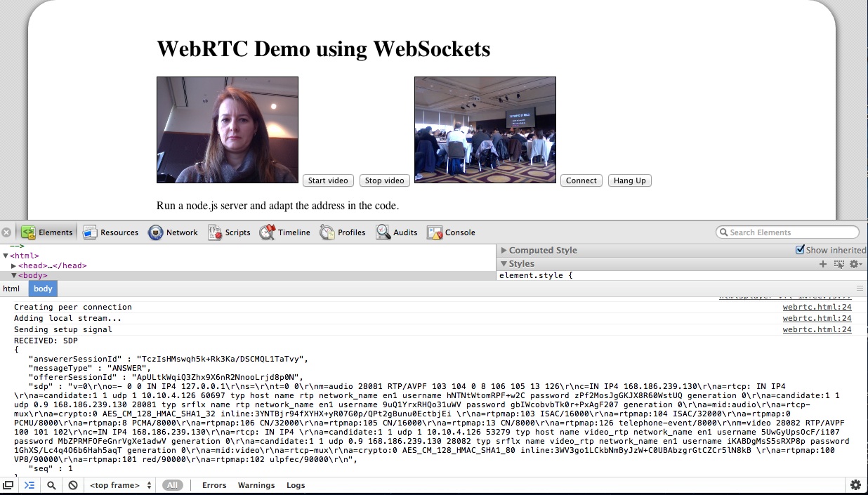The width and height of the screenshot is (868, 495).
Task: Select the Timeline panel
Action: click(x=285, y=232)
